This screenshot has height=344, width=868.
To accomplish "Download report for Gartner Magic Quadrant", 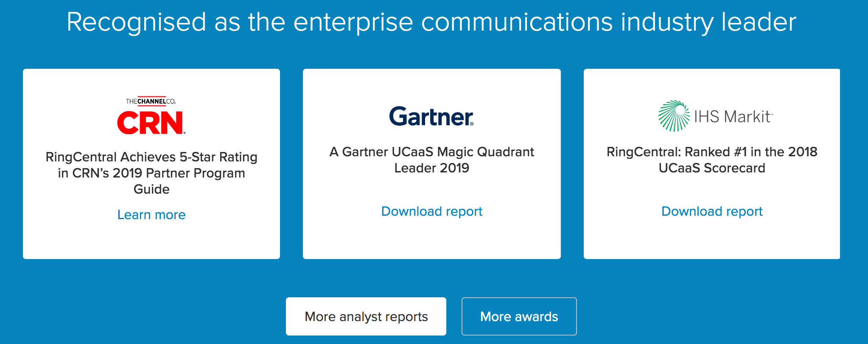I will (432, 211).
